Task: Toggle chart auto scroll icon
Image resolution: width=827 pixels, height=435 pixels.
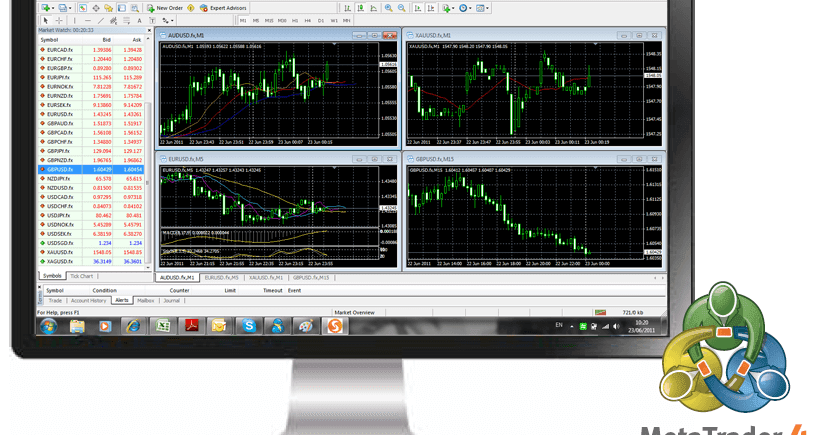Action: pos(418,8)
